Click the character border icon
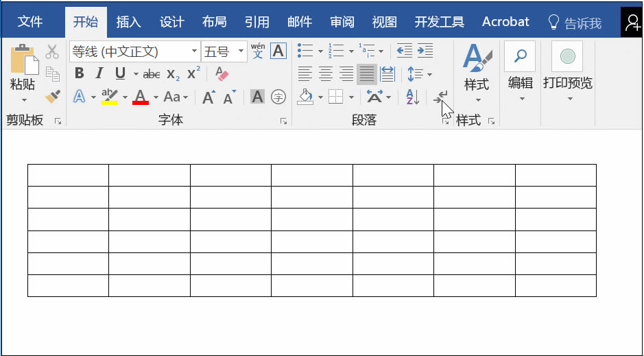Image resolution: width=644 pixels, height=356 pixels. click(278, 51)
